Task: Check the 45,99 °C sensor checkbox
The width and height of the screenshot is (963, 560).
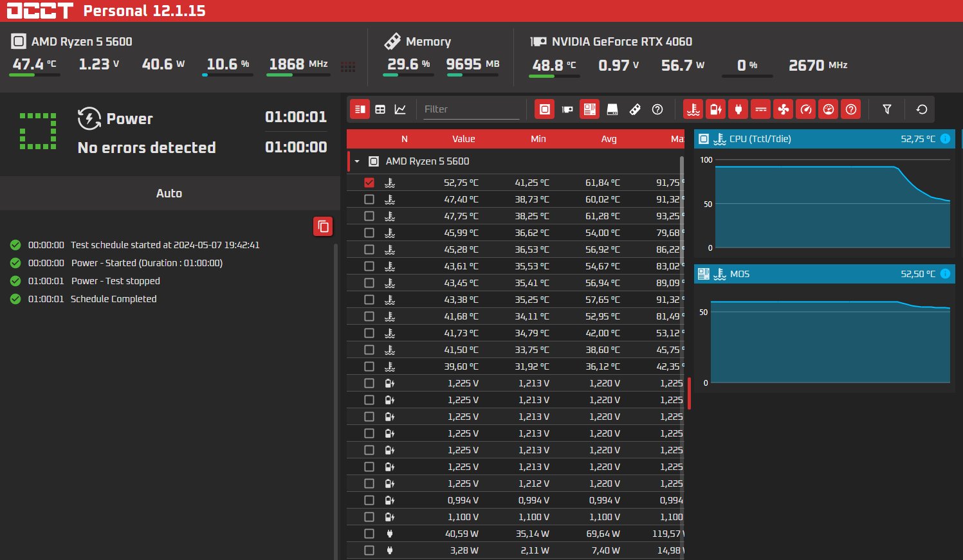Action: tap(369, 233)
